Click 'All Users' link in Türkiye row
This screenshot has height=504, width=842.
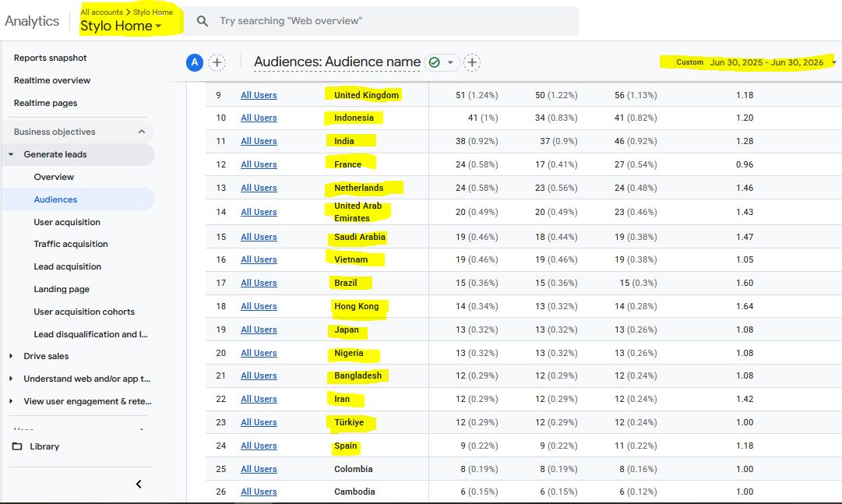(259, 422)
